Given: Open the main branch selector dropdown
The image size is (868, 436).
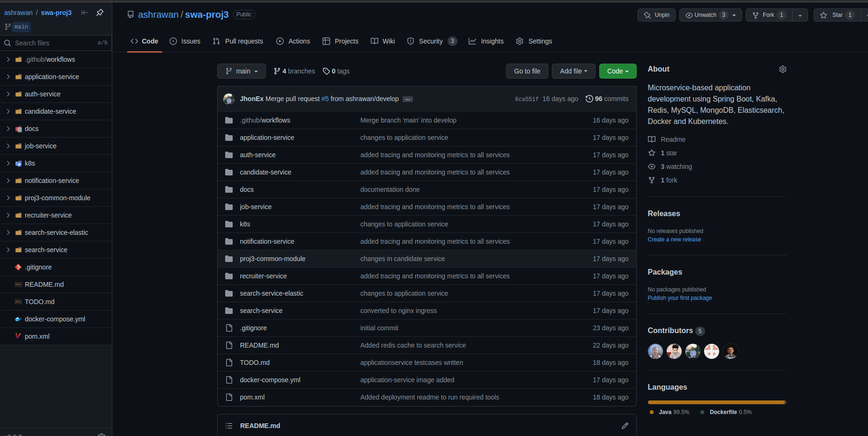Looking at the screenshot, I should tap(241, 71).
